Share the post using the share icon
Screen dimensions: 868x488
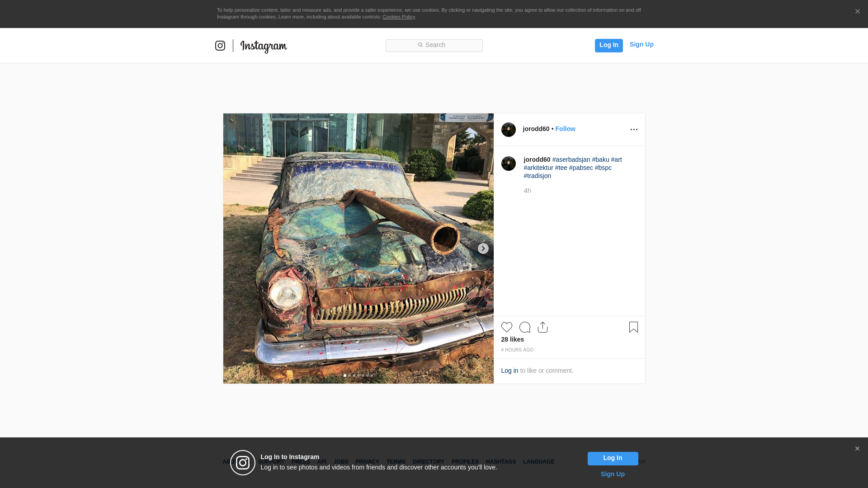(x=543, y=327)
